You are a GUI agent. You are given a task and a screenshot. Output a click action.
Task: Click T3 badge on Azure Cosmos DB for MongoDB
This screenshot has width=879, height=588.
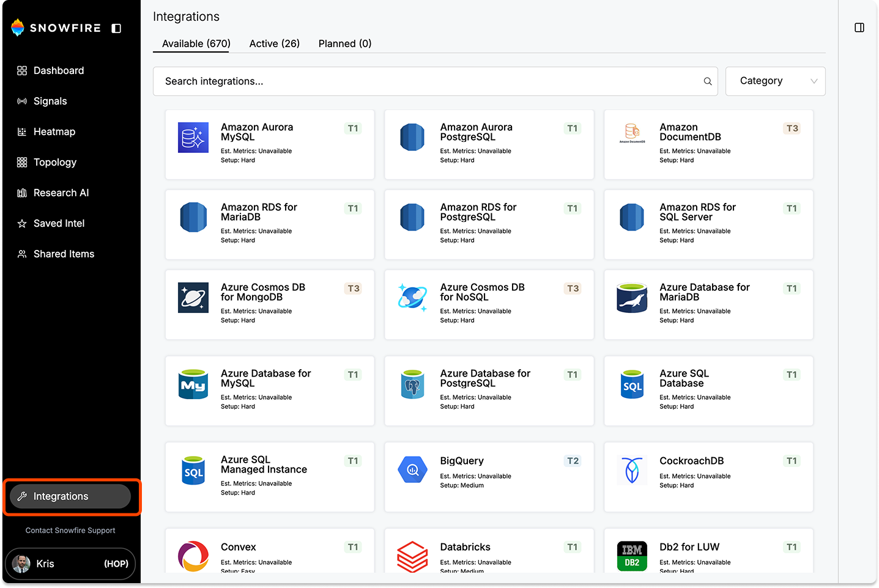(x=354, y=288)
